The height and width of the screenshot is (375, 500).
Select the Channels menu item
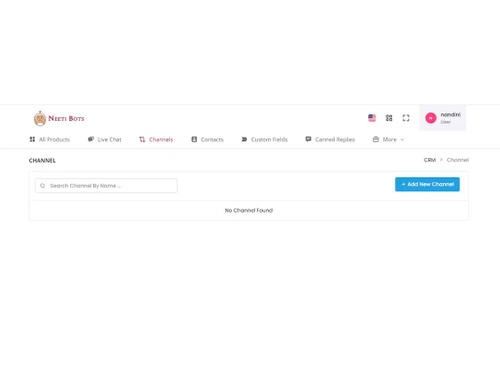point(156,139)
